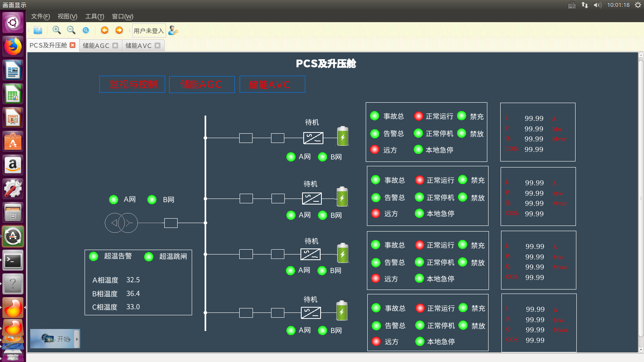Image resolution: width=644 pixels, height=362 pixels.
Task: Switch to the 储能AVC tab
Action: click(x=138, y=46)
